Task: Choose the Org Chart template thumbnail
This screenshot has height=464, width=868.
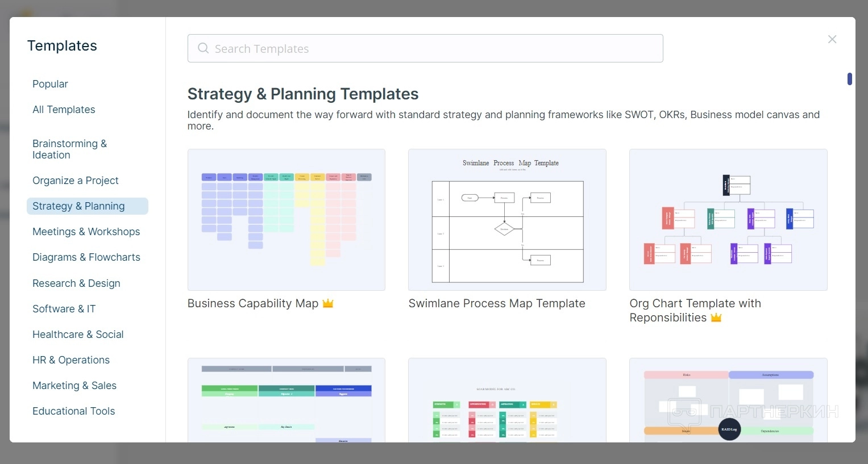Action: point(728,220)
